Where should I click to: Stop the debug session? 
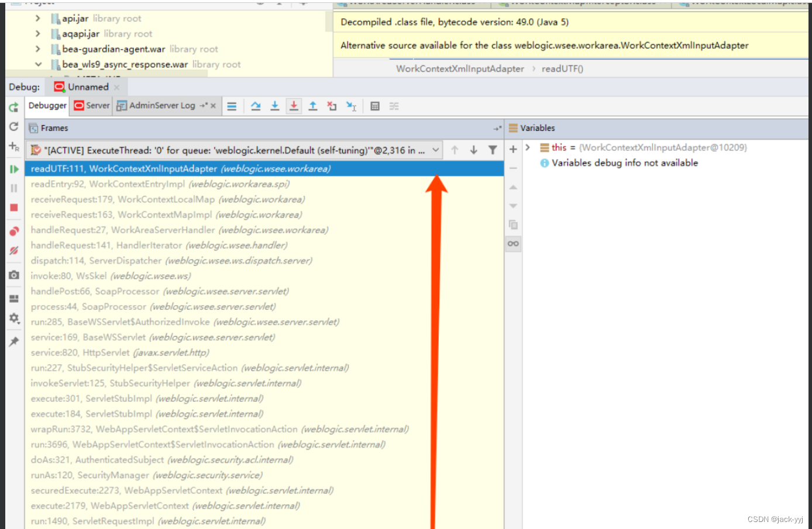[x=14, y=208]
